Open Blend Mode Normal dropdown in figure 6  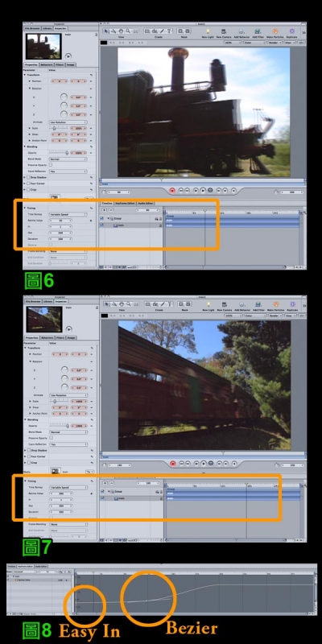click(x=68, y=159)
